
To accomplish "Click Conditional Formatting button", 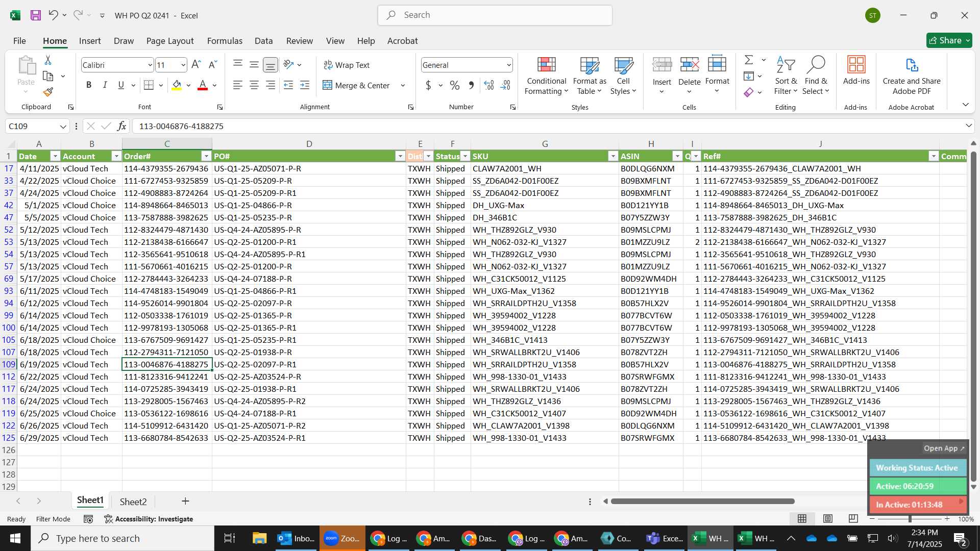I will [x=547, y=76].
